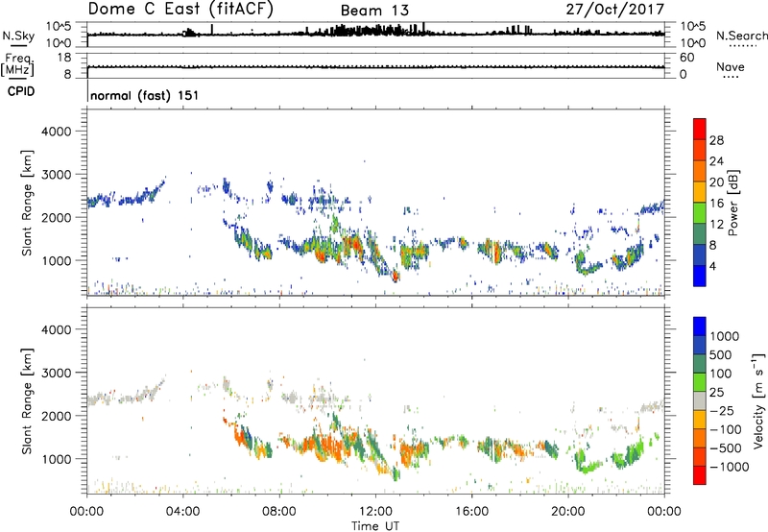This screenshot has height=532, width=768.
Task: Click the "−25" label on Velocity colorbar
Action: (723, 410)
